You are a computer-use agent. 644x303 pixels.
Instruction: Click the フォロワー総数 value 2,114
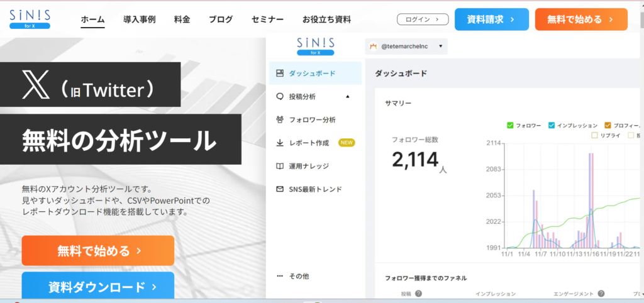415,159
